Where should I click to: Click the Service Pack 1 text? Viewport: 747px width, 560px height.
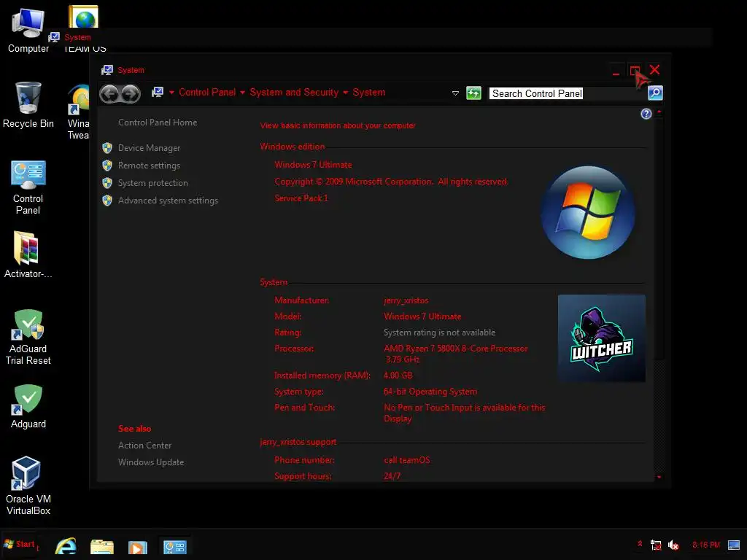(x=301, y=198)
